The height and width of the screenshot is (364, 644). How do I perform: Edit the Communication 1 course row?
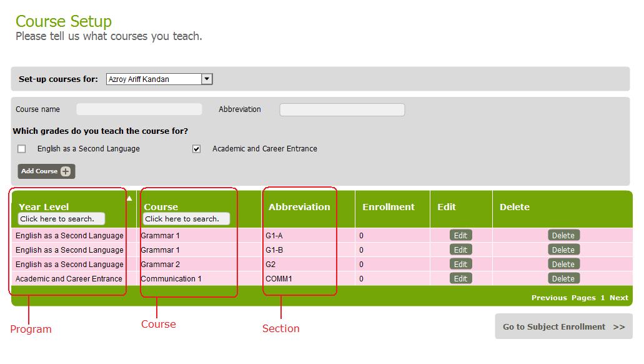click(460, 279)
